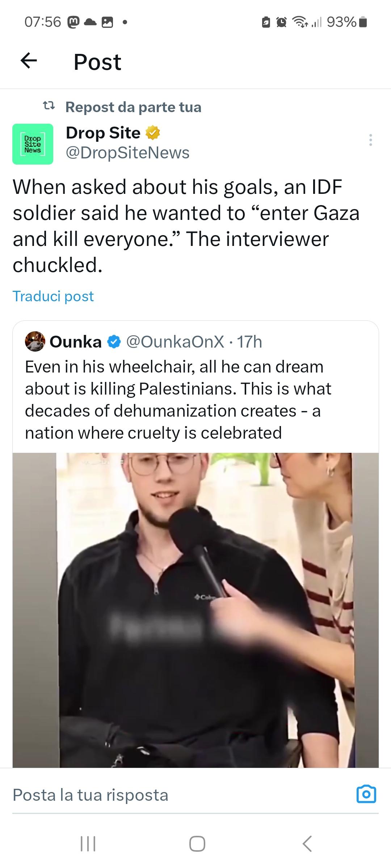Viewport: 391px width, 868px height.
Task: Open the quoted Ounka post text
Action: [177, 400]
